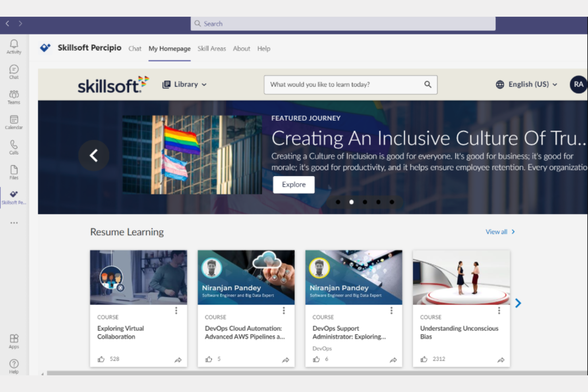
Task: Click the horizontal scrollbar at the bottom
Action: [317, 373]
